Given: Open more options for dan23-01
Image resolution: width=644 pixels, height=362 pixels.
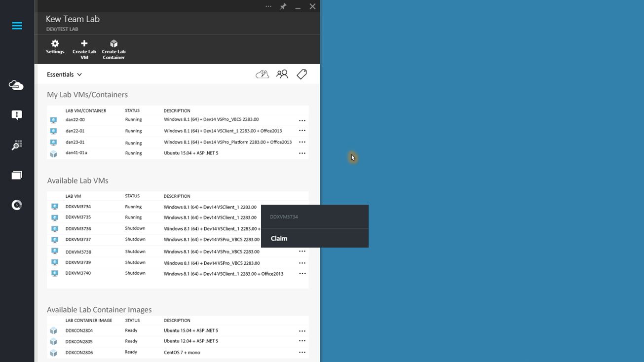Looking at the screenshot, I should (302, 142).
